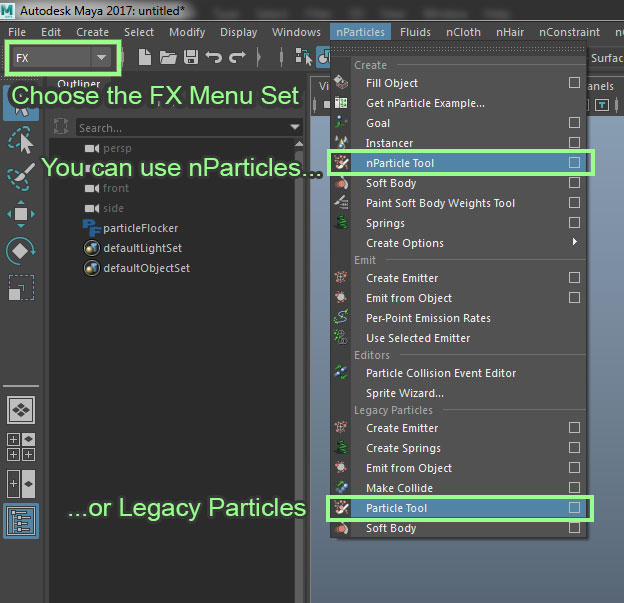Choose Legacy Particles Create Springs
The height and width of the screenshot is (603, 624).
pyautogui.click(x=403, y=448)
